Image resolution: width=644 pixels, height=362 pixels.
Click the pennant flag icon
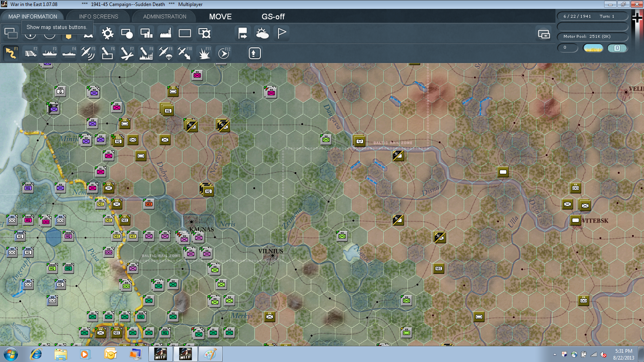coord(281,33)
